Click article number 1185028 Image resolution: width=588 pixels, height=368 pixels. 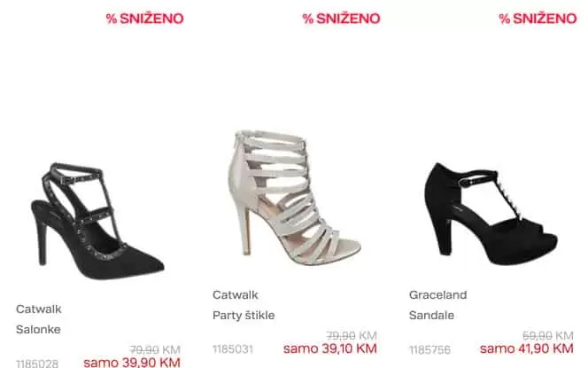[x=37, y=364]
